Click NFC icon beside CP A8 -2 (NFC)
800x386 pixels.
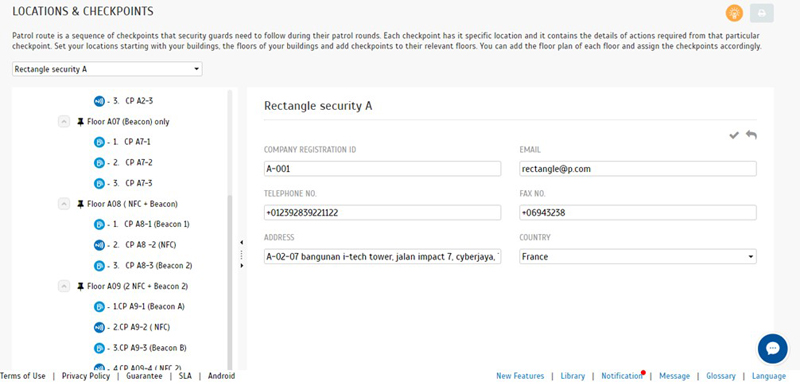99,245
